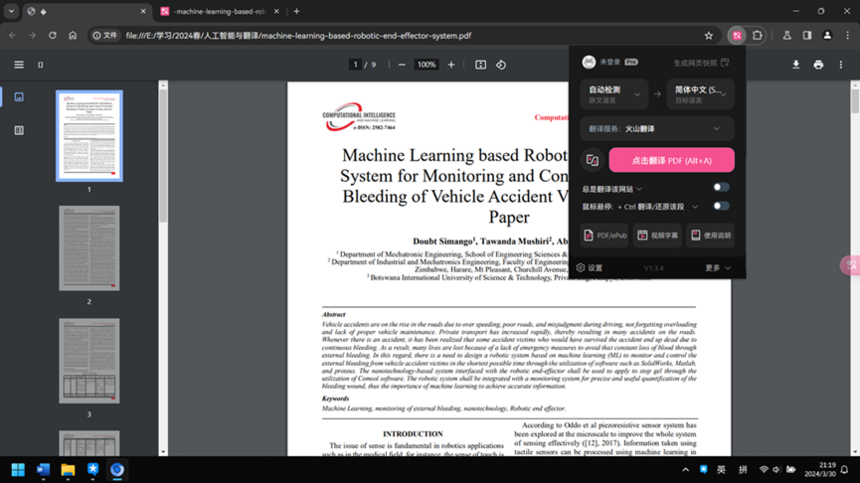
Task: Open the PDF/ePub translation option
Action: pyautogui.click(x=604, y=235)
